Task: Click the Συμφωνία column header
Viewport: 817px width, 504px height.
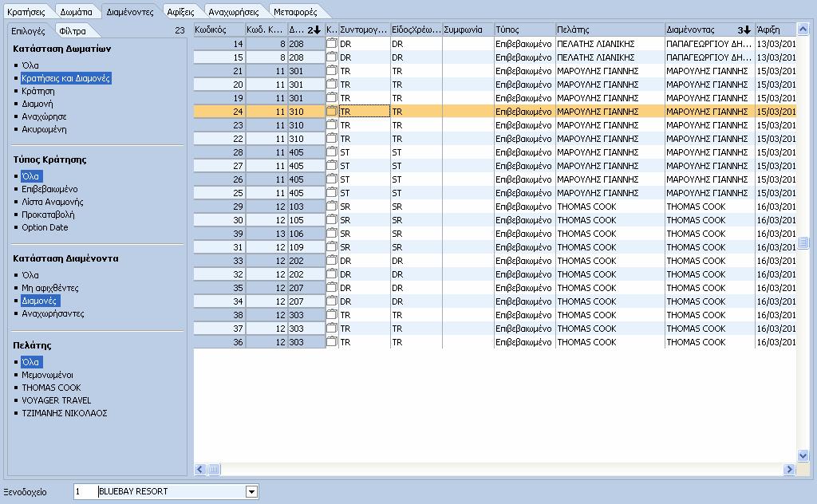Action: (468, 30)
